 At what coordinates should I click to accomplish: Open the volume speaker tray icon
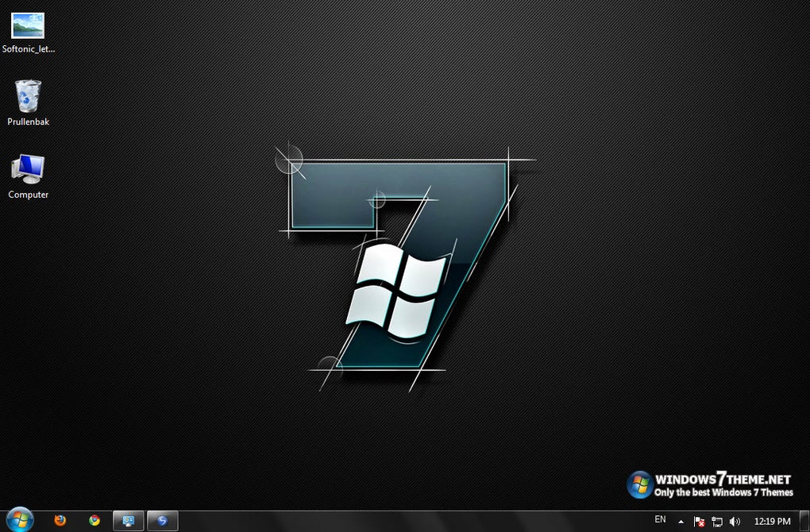[x=735, y=522]
